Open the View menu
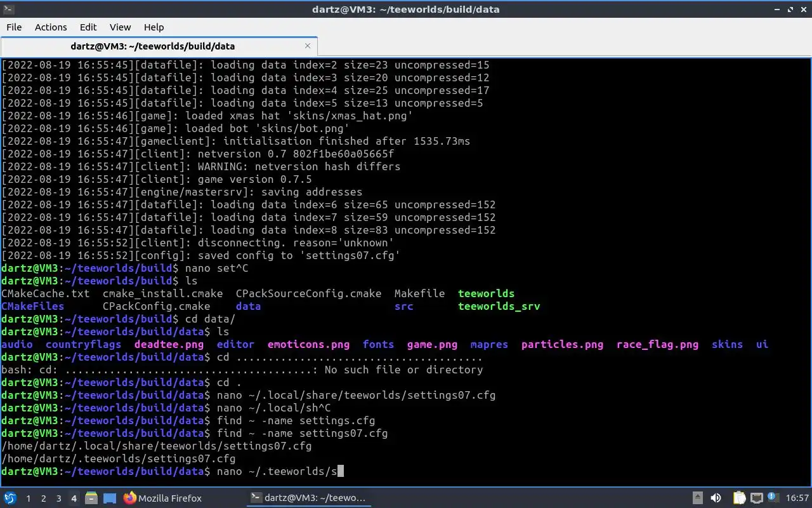Viewport: 812px width, 508px height. (x=120, y=27)
